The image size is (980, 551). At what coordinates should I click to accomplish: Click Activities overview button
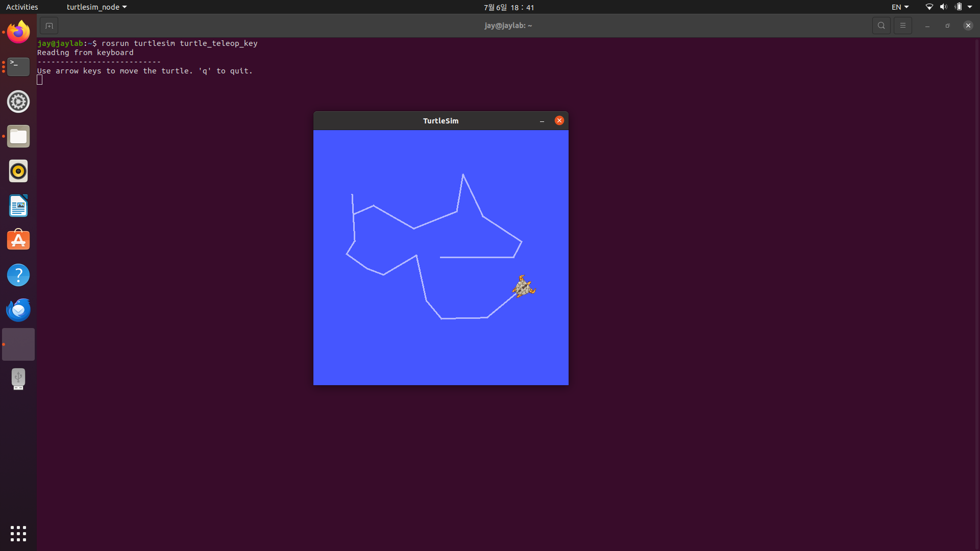point(22,7)
